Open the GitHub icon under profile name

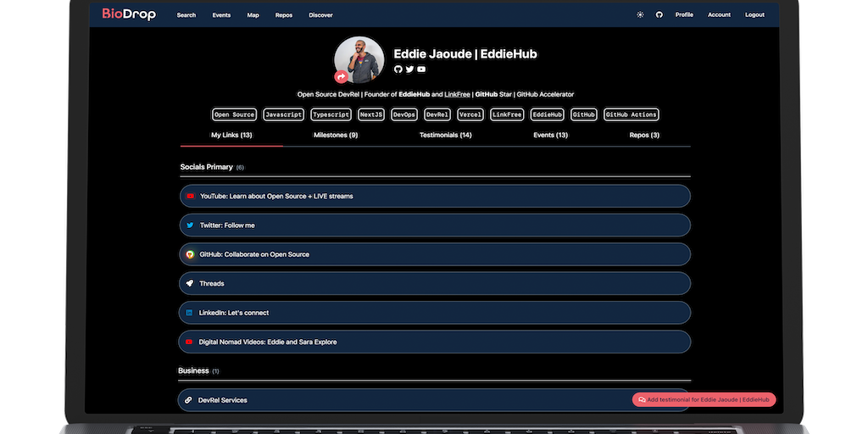pos(398,70)
